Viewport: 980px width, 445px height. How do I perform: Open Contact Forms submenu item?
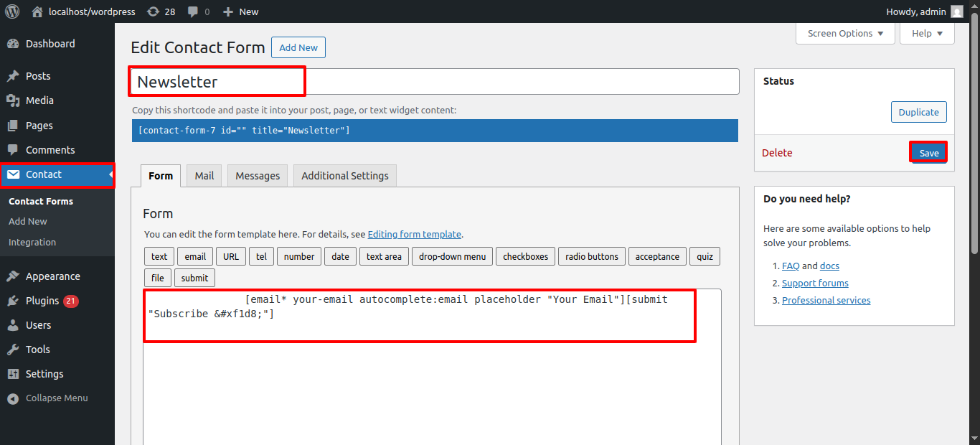click(x=41, y=202)
